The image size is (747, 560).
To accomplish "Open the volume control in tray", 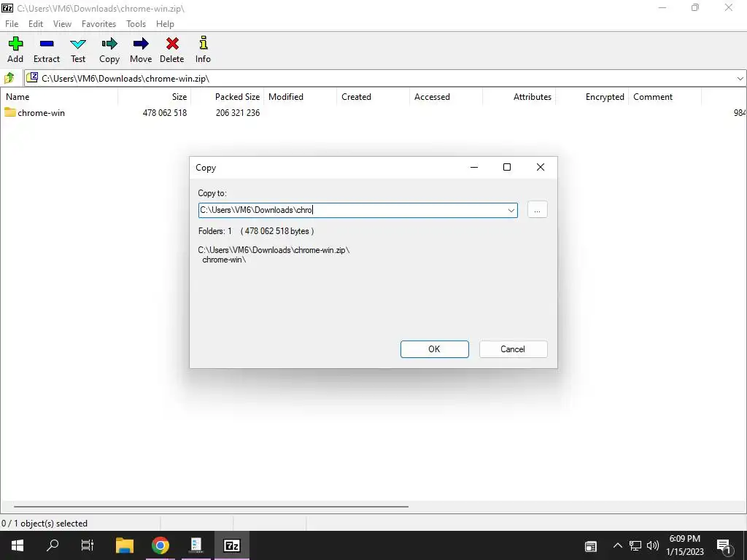I will click(653, 545).
